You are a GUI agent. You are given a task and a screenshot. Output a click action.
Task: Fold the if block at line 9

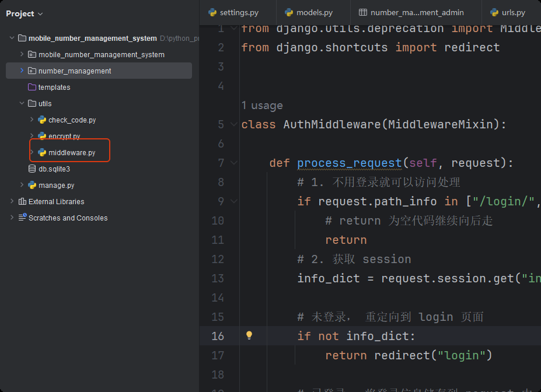click(x=234, y=201)
